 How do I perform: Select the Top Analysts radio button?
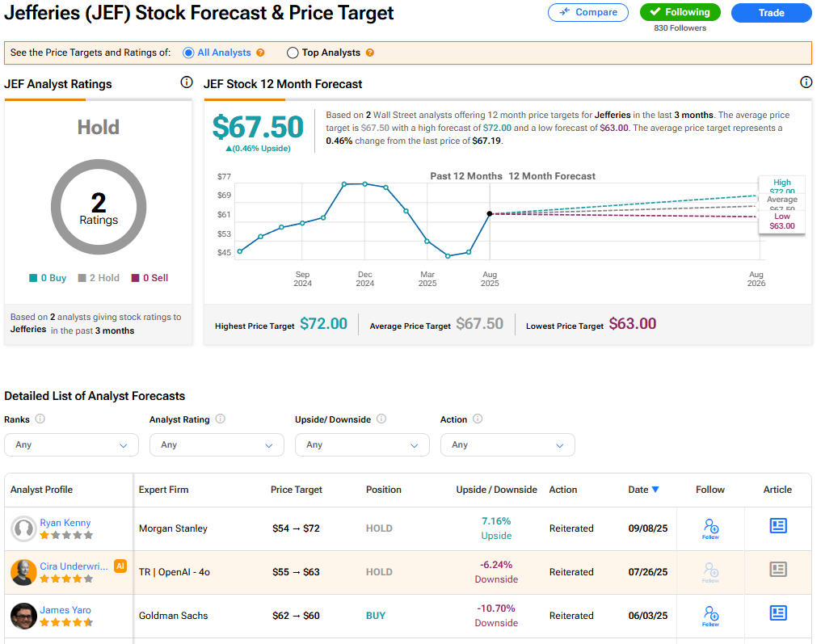point(293,53)
